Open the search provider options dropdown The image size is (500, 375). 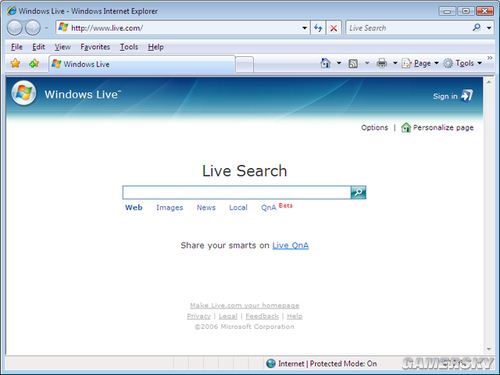tap(489, 28)
